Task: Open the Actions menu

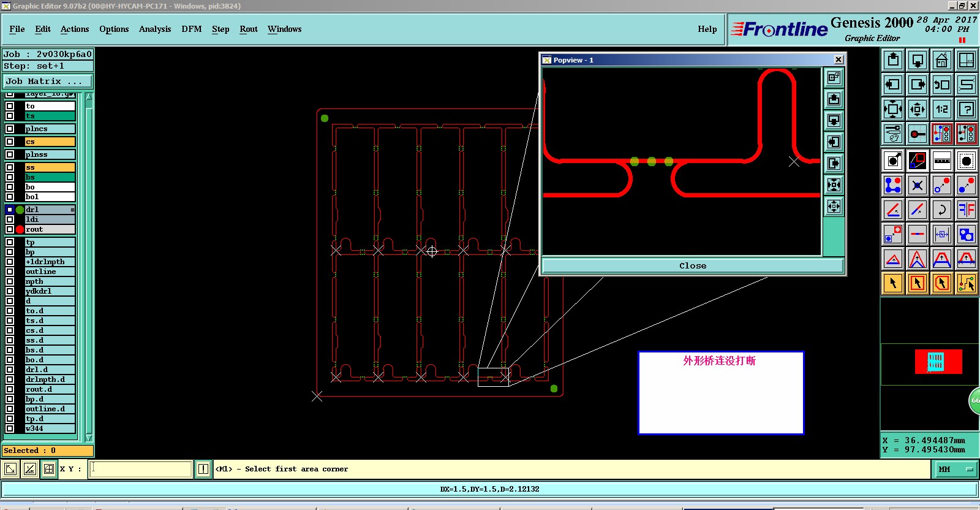Action: pos(75,29)
